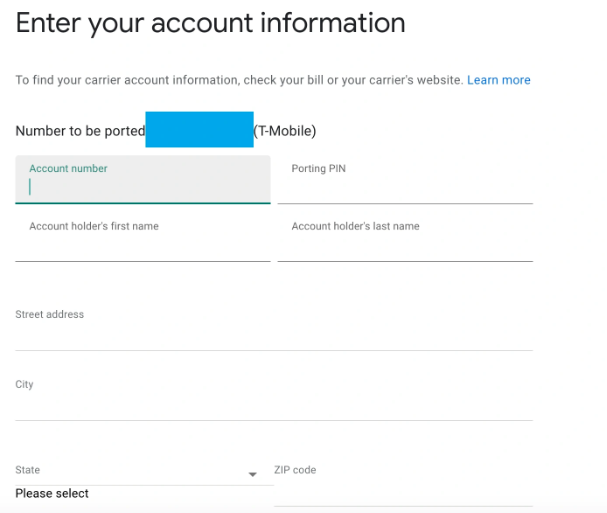
Task: Click the carrier account information help text
Action: pyautogui.click(x=239, y=80)
